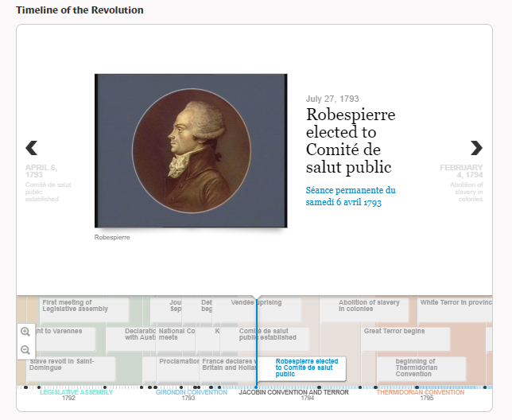This screenshot has height=420, width=512.
Task: Click 'JACOBIN CONVENTION AND TERROR' era label
Action: tap(293, 392)
